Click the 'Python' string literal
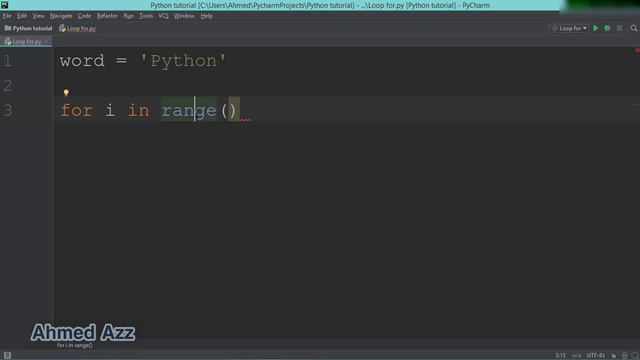The width and height of the screenshot is (640, 360). pyautogui.click(x=183, y=61)
